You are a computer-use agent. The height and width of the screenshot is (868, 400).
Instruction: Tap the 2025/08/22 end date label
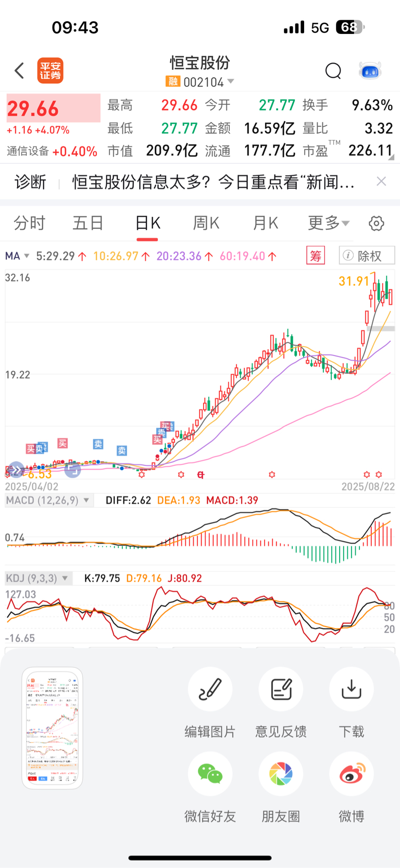368,486
